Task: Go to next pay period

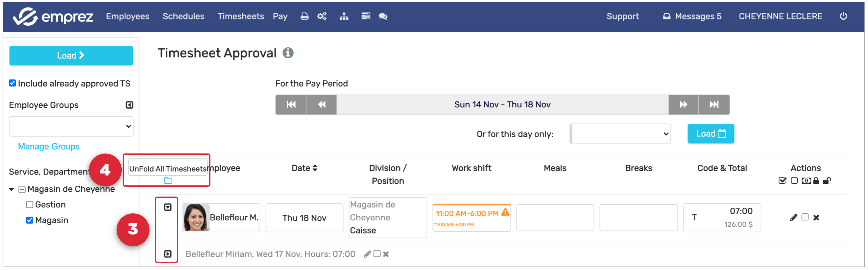Action: [x=683, y=105]
